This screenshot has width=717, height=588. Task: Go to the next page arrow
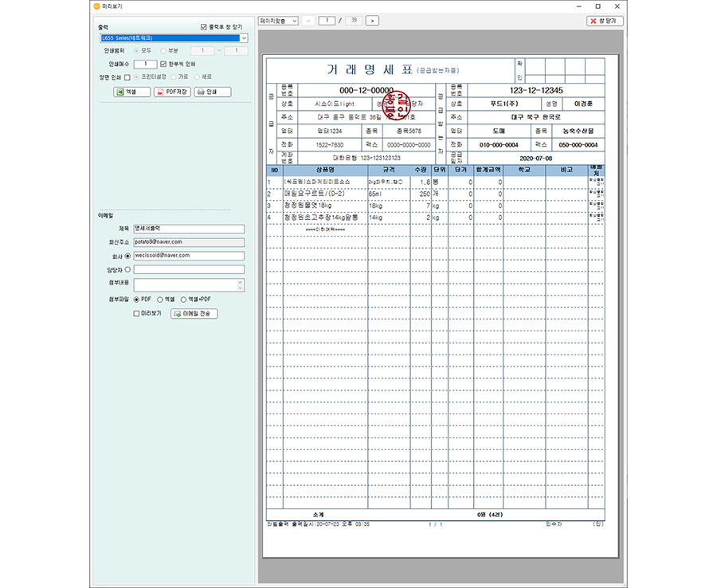[372, 20]
